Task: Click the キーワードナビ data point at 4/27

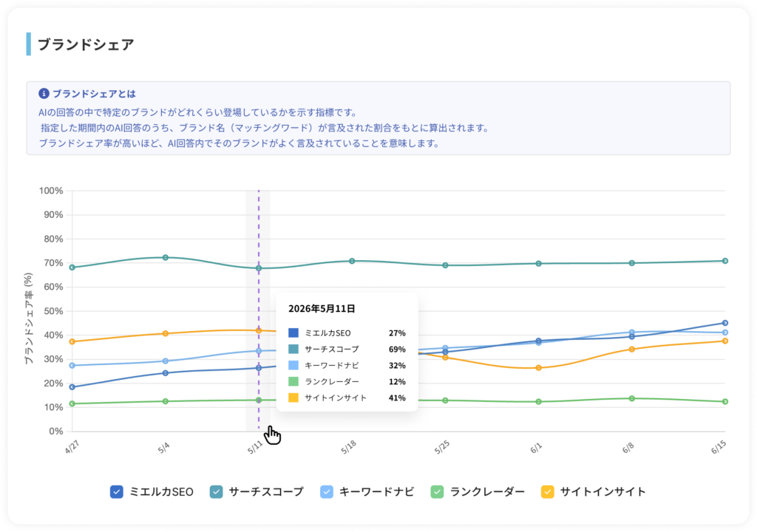Action: click(x=72, y=366)
